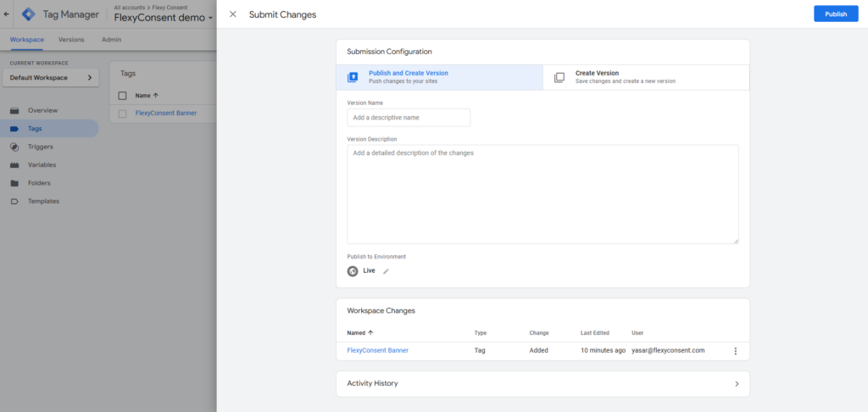Sort Workspace Changes by Named column
This screenshot has height=412, width=868.
point(360,333)
